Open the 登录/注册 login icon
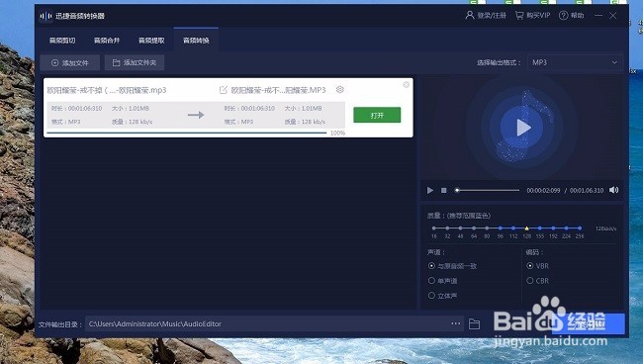The height and width of the screenshot is (364, 643). pyautogui.click(x=470, y=16)
